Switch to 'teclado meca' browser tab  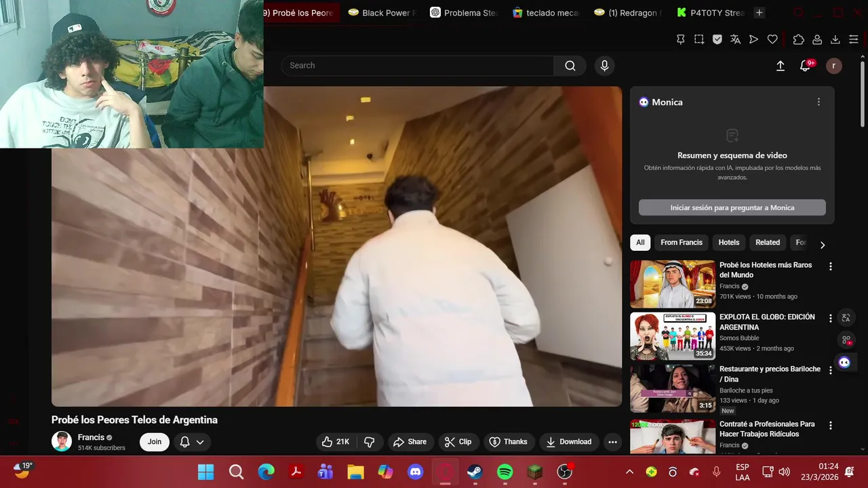click(547, 12)
